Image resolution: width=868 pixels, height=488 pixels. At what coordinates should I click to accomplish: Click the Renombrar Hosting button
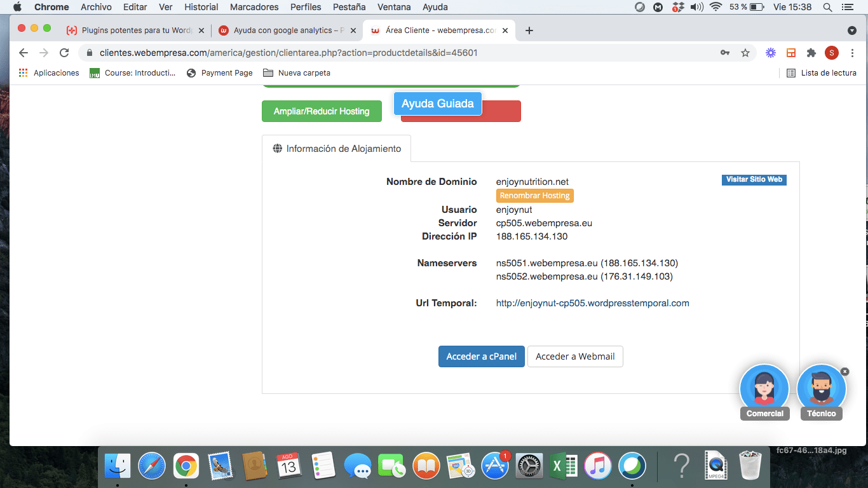(x=535, y=196)
